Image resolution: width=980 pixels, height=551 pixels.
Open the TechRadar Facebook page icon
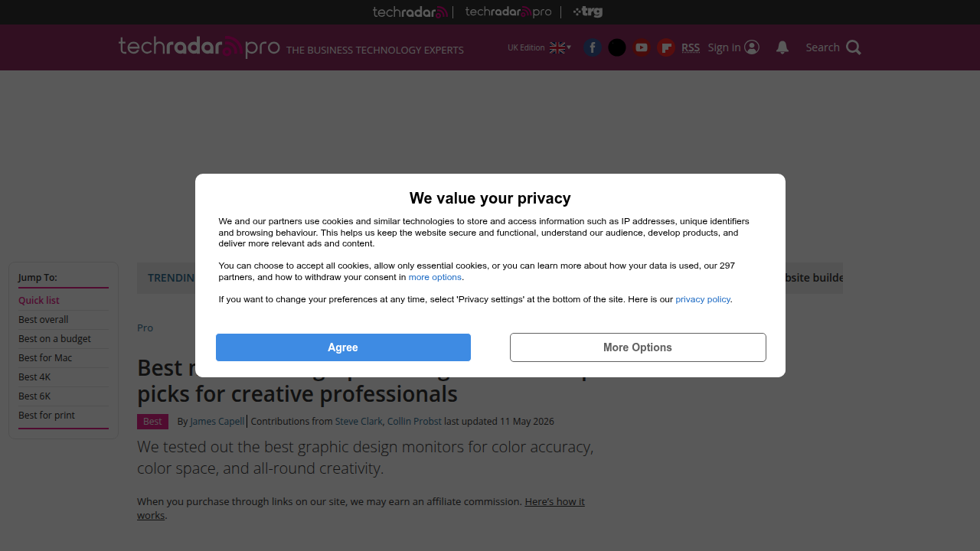pyautogui.click(x=593, y=47)
